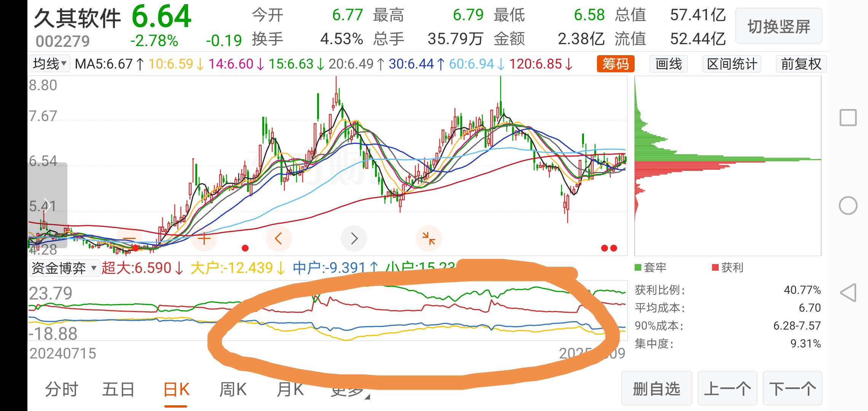The width and height of the screenshot is (868, 411).
Task: Tap the 平均成本 6.70 row
Action: pos(728,307)
